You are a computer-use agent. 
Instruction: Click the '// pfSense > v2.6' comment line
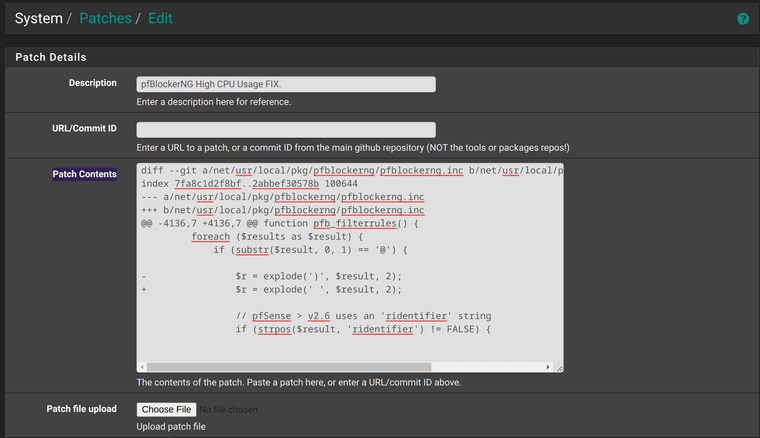(x=364, y=316)
